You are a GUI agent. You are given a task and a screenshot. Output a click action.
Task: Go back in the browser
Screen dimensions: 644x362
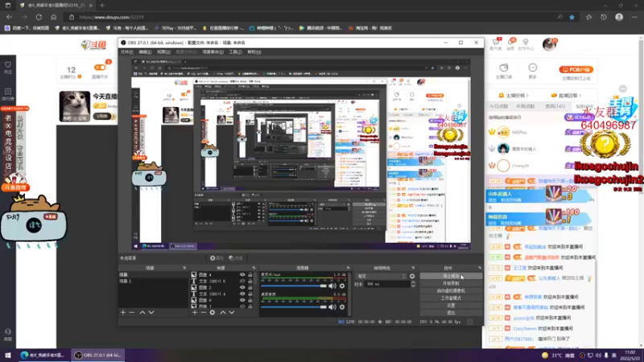pyautogui.click(x=9, y=17)
